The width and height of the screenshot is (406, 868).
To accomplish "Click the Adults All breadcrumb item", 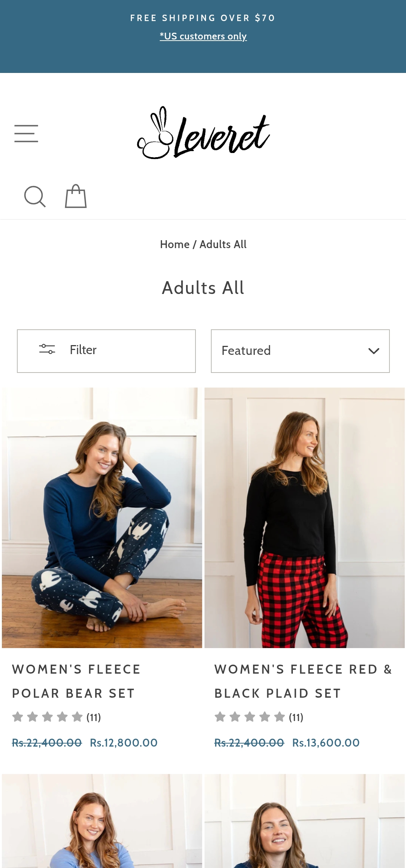I will point(223,244).
